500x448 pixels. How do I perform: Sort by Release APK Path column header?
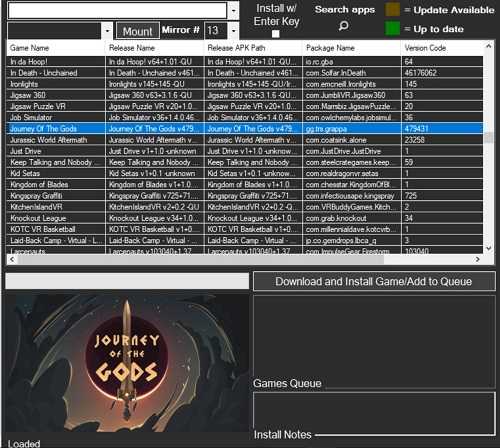click(x=253, y=48)
